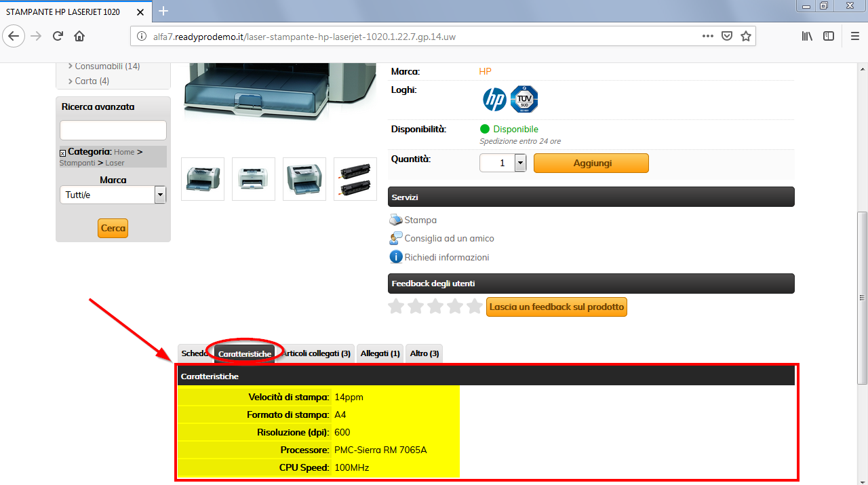Screen dimensions: 868x485
Task: Rate product with fifth star
Action: point(475,307)
